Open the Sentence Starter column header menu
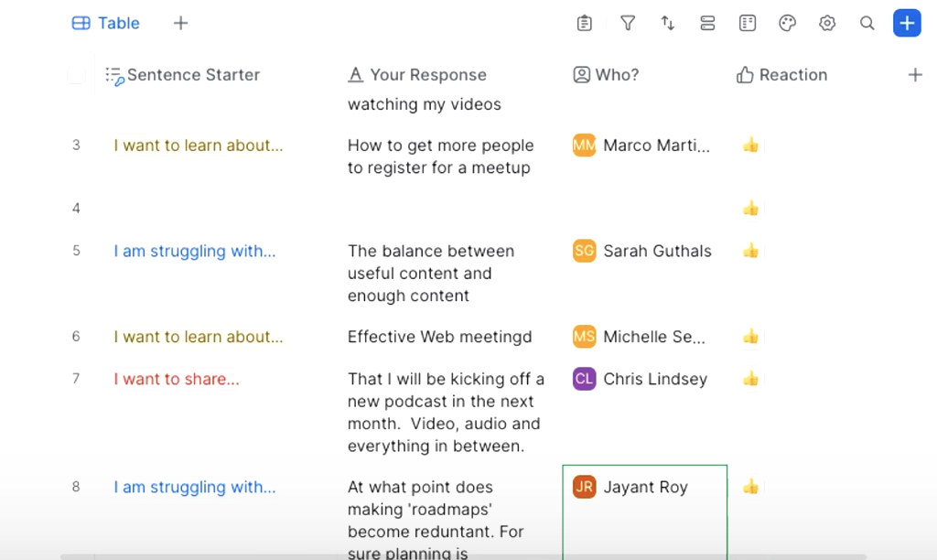Screen dimensions: 937x560 [192, 75]
